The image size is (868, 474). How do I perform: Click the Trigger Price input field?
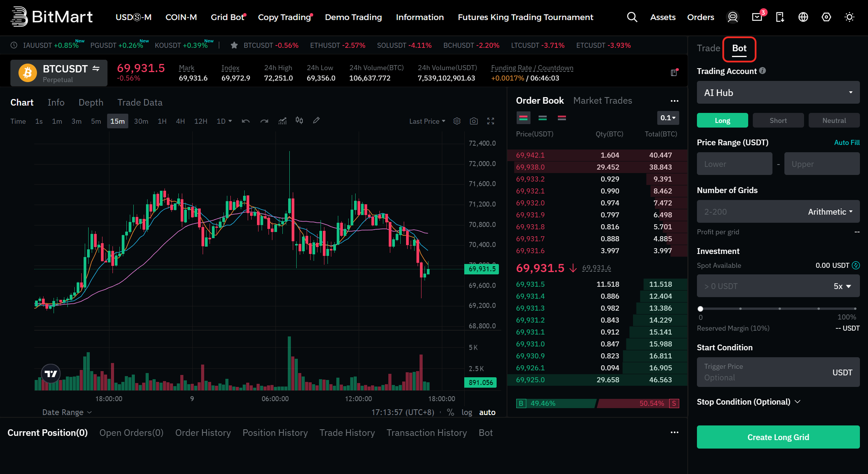tap(778, 372)
